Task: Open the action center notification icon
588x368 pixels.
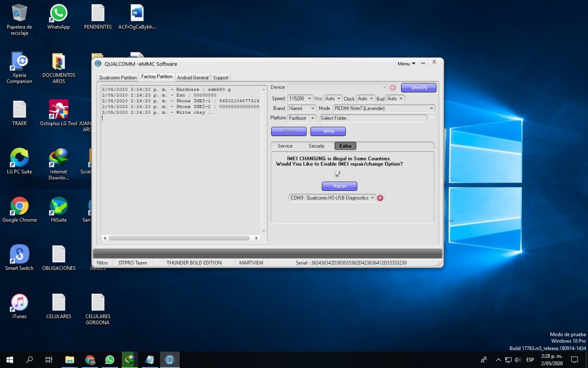Action: pos(574,360)
